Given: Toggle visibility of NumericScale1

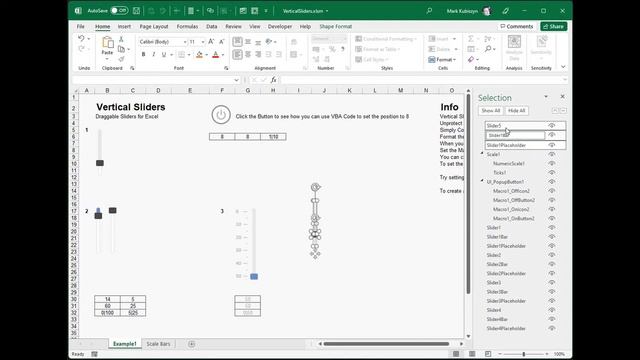Looking at the screenshot, I should point(552,163).
